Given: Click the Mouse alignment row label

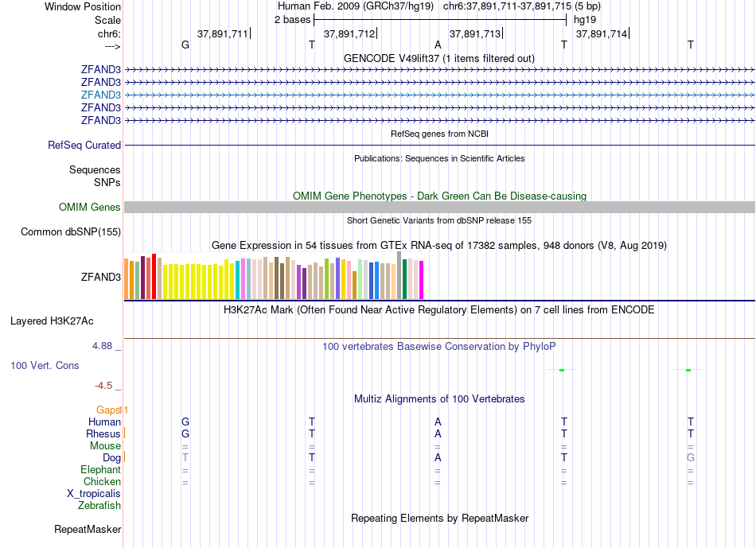Looking at the screenshot, I should point(105,446).
